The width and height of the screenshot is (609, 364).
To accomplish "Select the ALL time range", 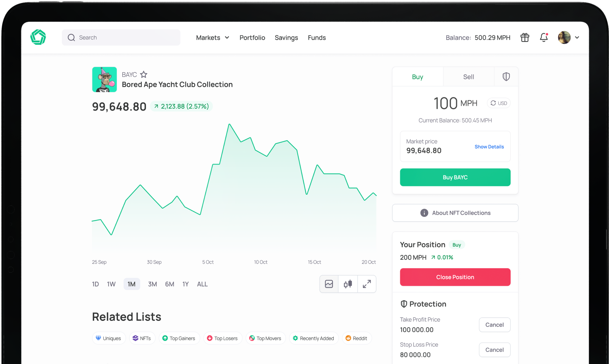I will pos(202,284).
